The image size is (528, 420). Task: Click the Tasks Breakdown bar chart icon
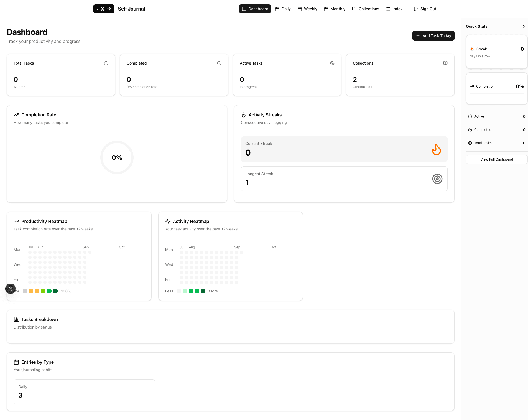(x=16, y=319)
